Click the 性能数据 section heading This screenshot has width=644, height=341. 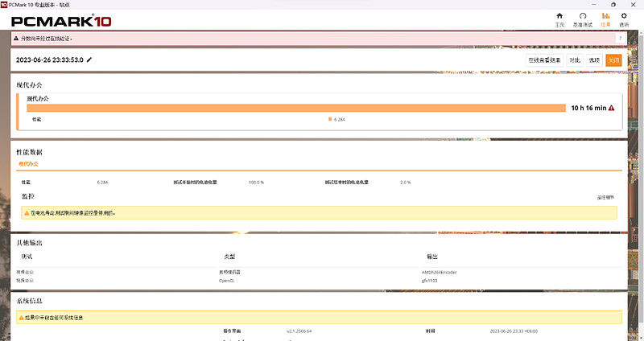tap(29, 152)
